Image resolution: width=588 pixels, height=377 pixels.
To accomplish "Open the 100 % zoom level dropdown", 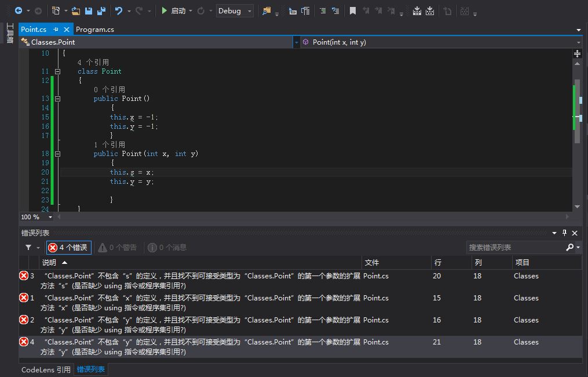I will [50, 217].
